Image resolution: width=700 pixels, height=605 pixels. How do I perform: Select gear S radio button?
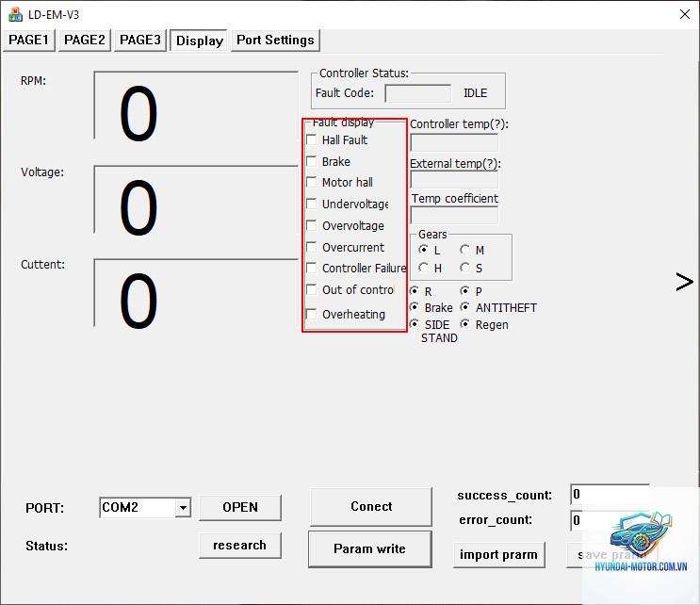click(x=464, y=268)
